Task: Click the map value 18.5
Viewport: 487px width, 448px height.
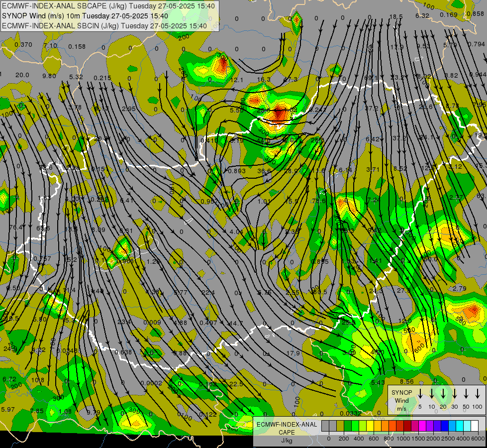Action: [396, 17]
